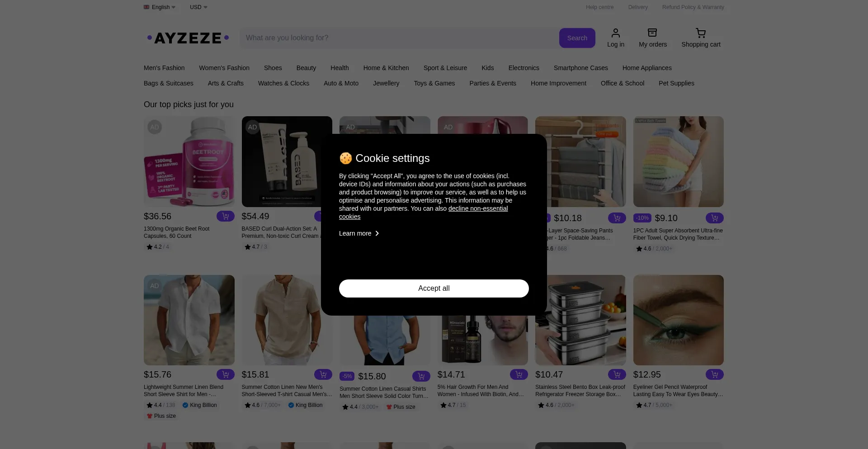The image size is (868, 449).
Task: Open Home & Kitchen category
Action: 386,68
